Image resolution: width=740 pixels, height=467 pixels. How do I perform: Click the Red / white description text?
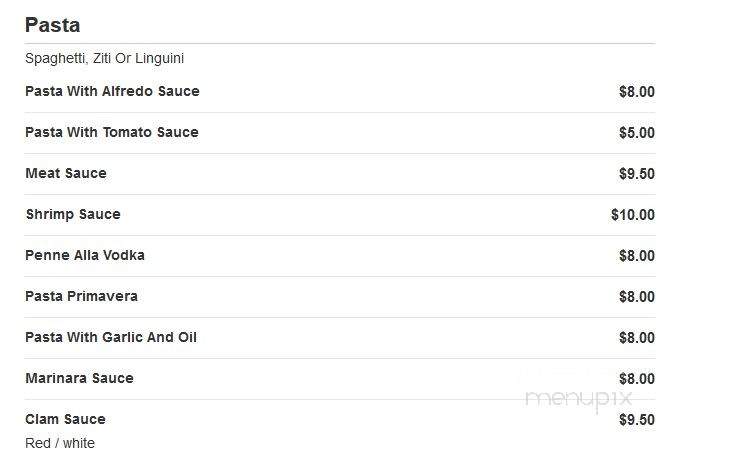60,443
